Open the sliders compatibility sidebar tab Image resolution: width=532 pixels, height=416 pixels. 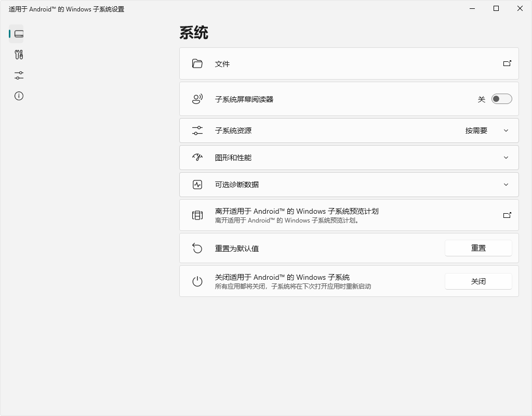click(19, 75)
